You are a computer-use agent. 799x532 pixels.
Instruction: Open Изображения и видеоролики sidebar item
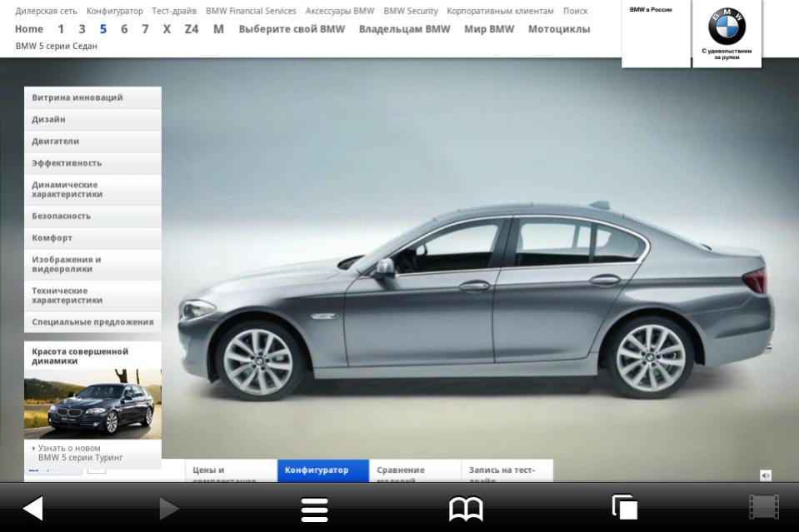point(92,264)
